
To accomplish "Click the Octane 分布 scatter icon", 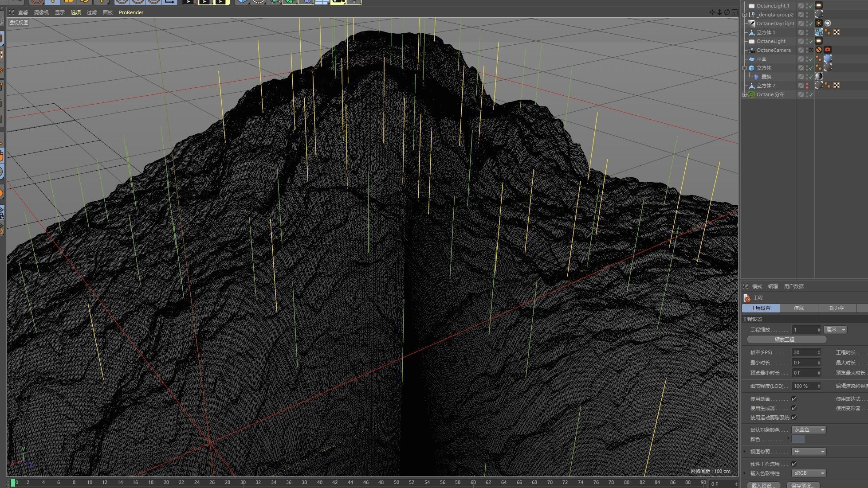I will (751, 94).
